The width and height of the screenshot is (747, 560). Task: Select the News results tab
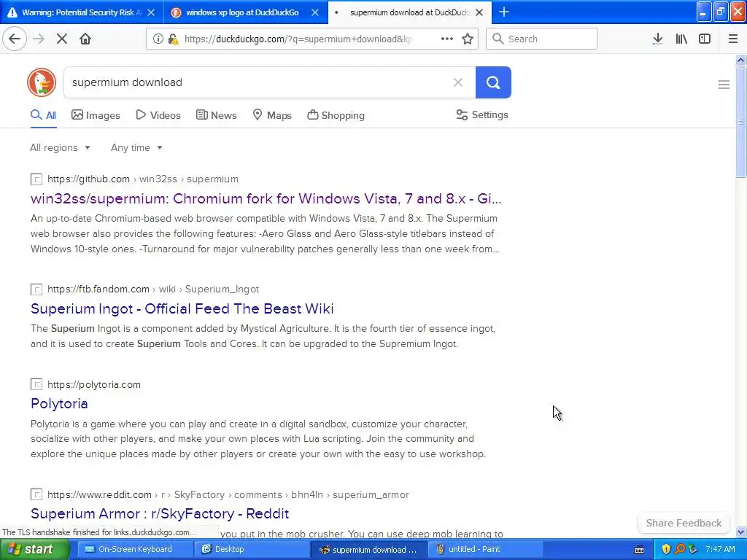[x=216, y=115]
